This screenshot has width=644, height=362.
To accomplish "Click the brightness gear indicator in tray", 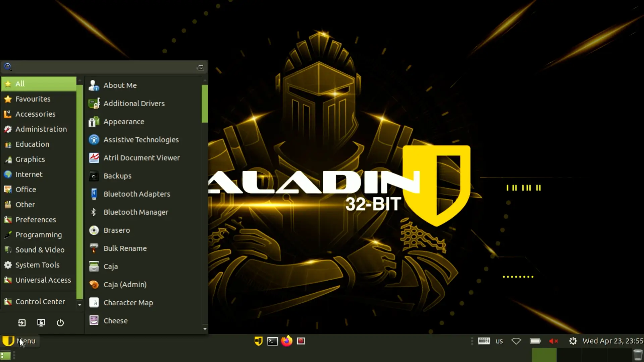I will [x=573, y=341].
